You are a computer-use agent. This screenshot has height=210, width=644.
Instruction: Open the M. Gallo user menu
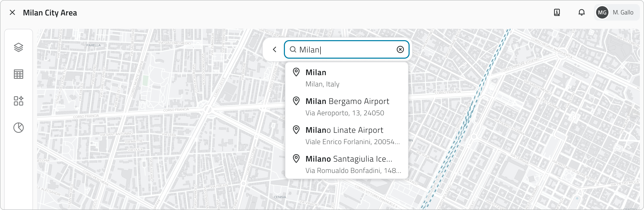point(623,12)
